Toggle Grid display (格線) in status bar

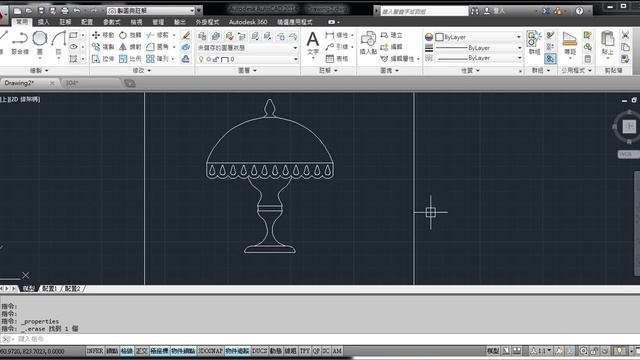127,351
